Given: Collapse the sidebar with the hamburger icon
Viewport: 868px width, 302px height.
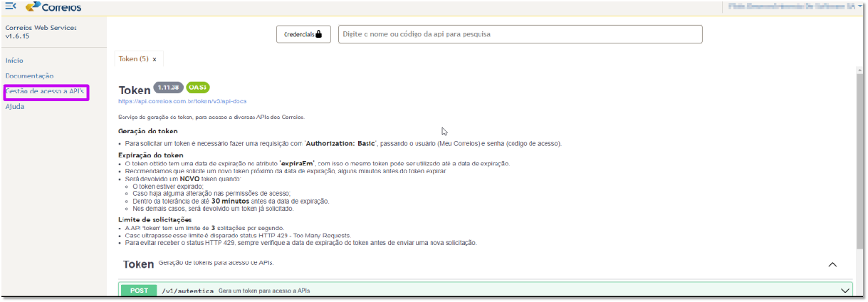Looking at the screenshot, I should (10, 6).
